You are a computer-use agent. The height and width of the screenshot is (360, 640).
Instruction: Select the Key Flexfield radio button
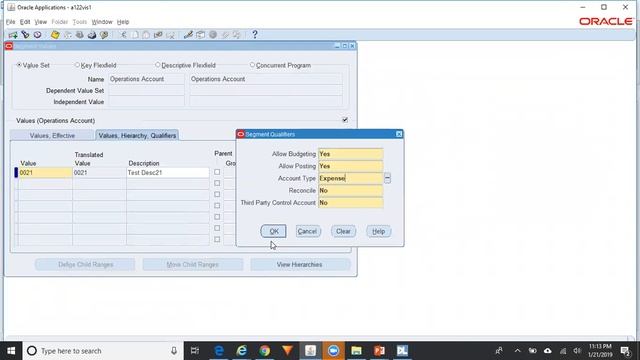coord(77,65)
